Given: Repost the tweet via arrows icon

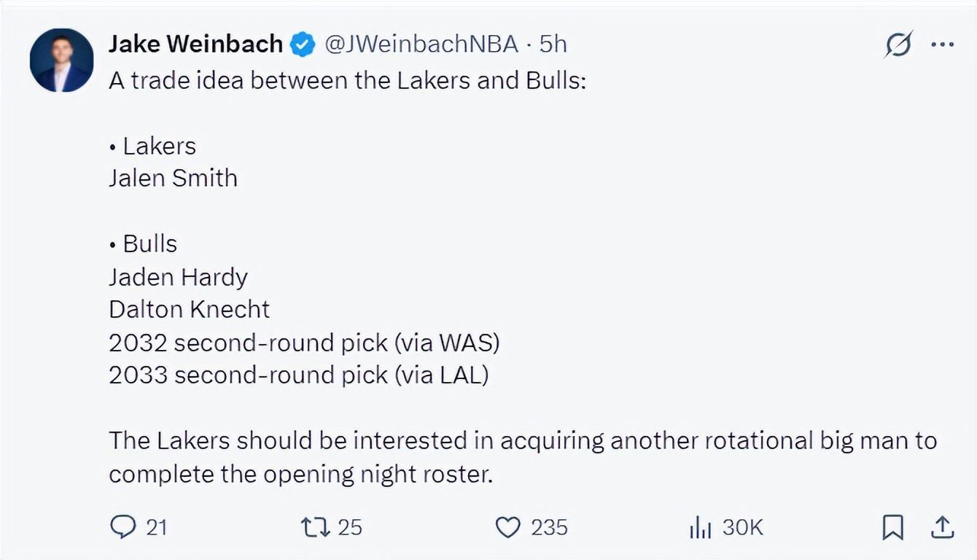Looking at the screenshot, I should [x=315, y=527].
